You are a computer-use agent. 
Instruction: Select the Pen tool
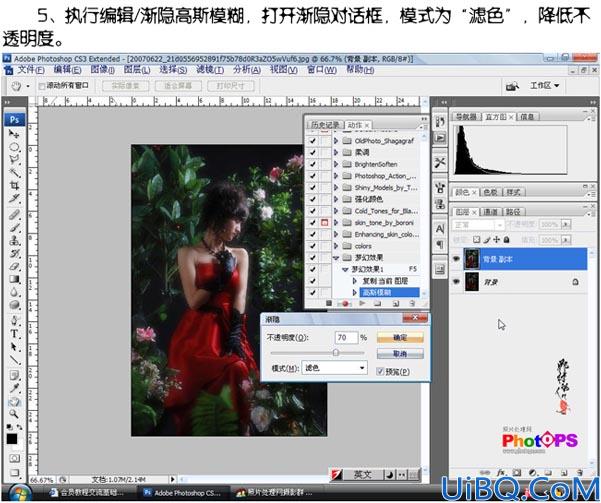point(14,321)
